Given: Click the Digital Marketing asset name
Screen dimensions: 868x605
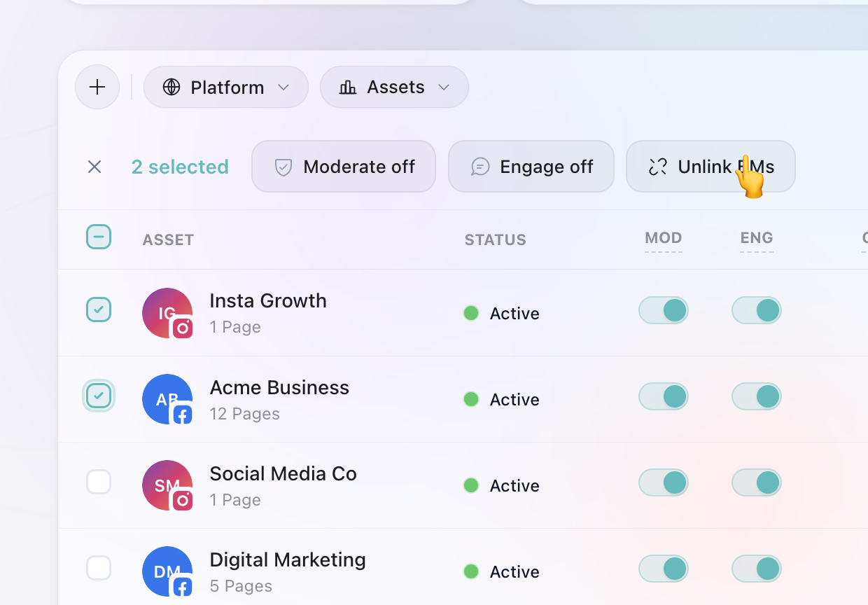Looking at the screenshot, I should 288,560.
